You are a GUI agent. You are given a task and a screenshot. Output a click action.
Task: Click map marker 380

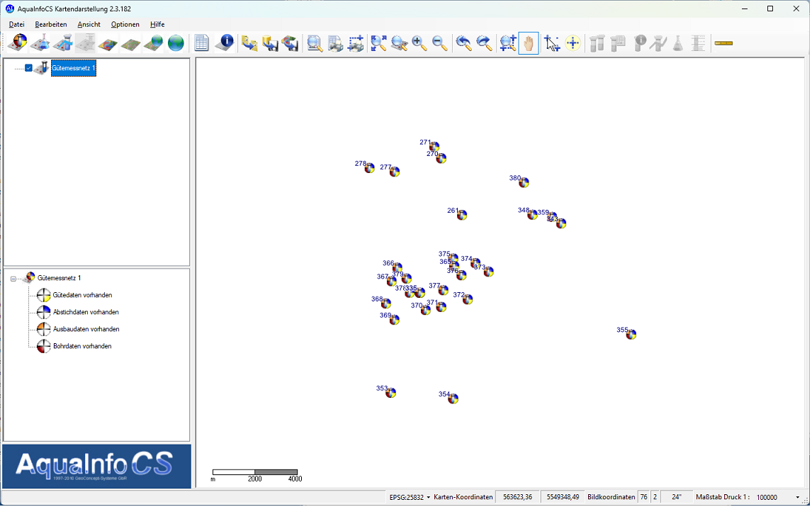(x=524, y=182)
